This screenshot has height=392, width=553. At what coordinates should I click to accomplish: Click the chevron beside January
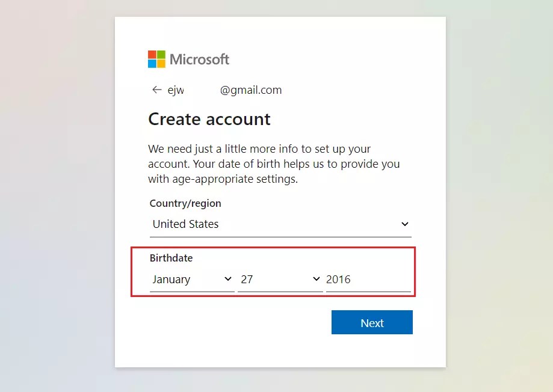point(227,278)
